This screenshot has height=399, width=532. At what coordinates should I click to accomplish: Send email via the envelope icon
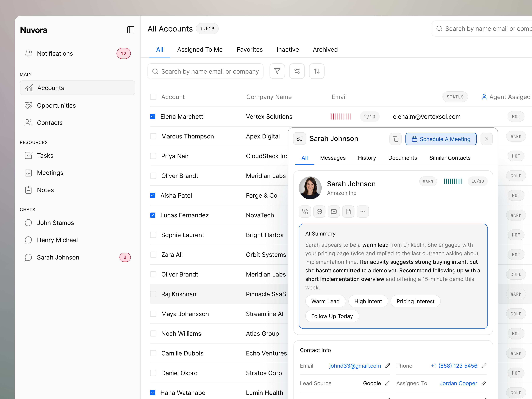click(334, 211)
